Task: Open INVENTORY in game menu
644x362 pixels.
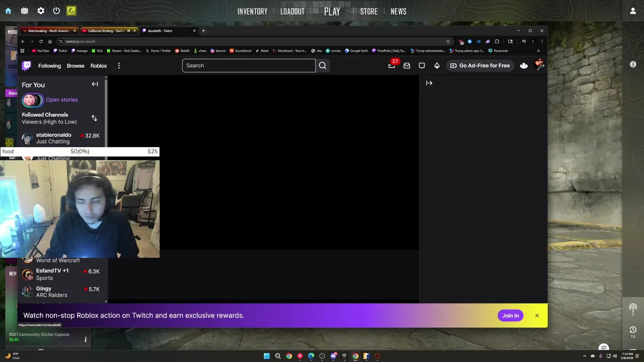Action: (x=253, y=11)
